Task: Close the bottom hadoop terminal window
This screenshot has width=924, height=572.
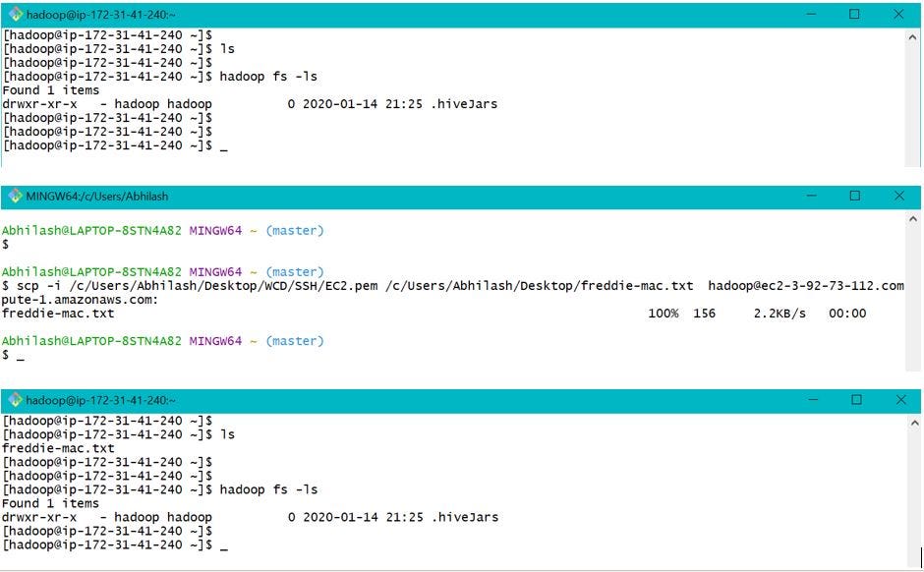Action: click(x=901, y=400)
